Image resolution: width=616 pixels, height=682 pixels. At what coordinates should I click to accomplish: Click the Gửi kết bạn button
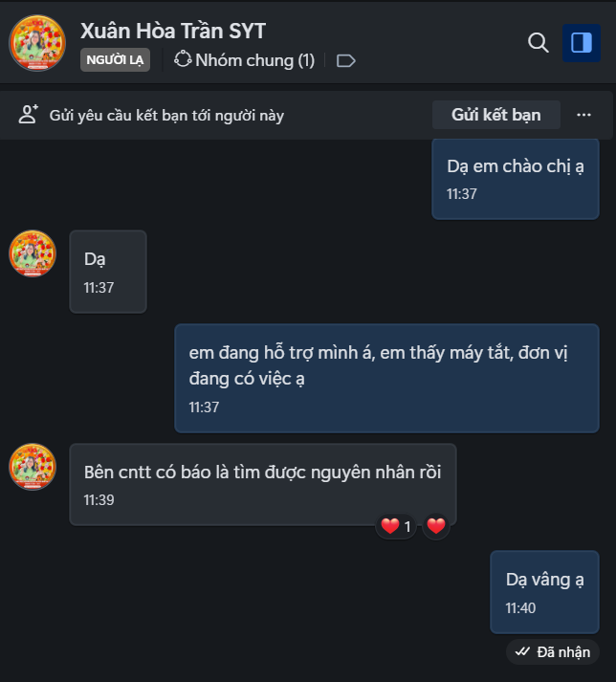click(495, 115)
